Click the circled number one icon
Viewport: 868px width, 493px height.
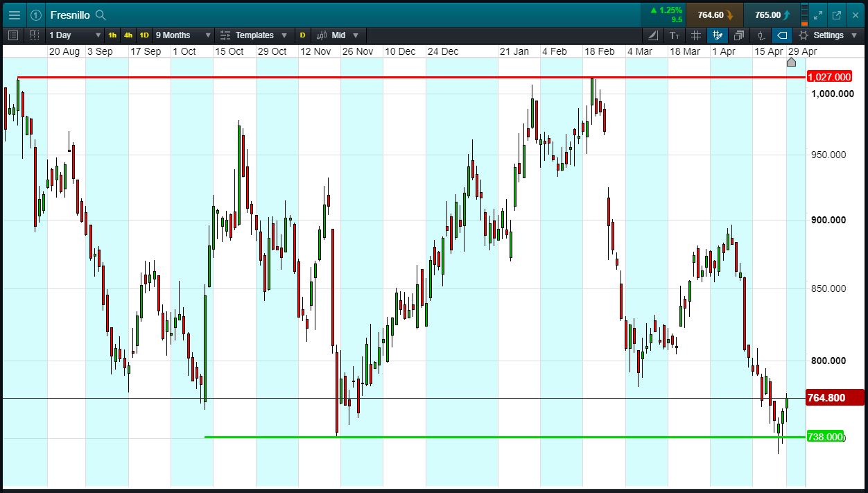(36, 15)
